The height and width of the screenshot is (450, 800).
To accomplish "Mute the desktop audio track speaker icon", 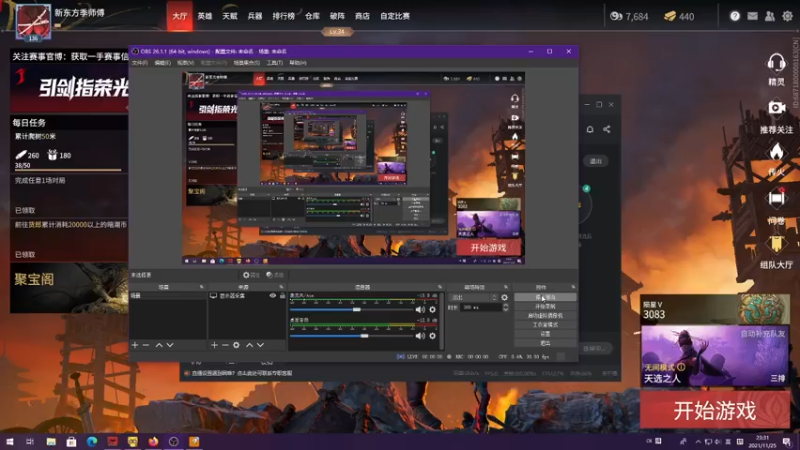I will pyautogui.click(x=420, y=336).
